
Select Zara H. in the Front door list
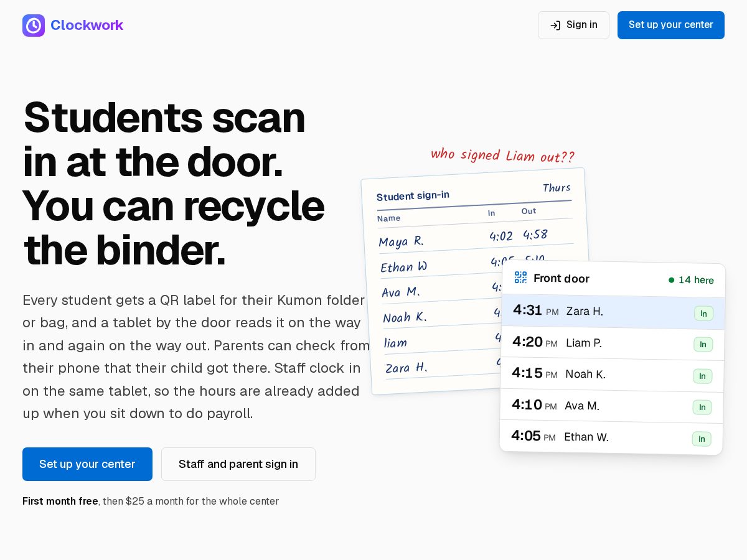click(585, 311)
